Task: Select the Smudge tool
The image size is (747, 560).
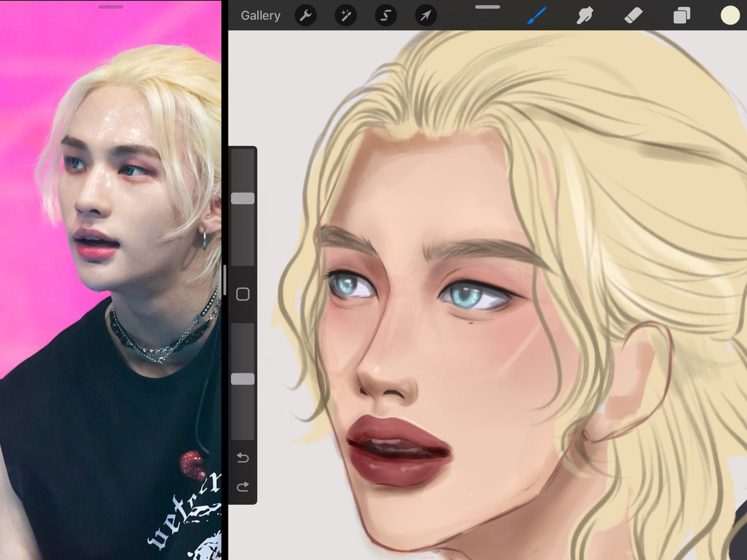Action: click(x=585, y=16)
